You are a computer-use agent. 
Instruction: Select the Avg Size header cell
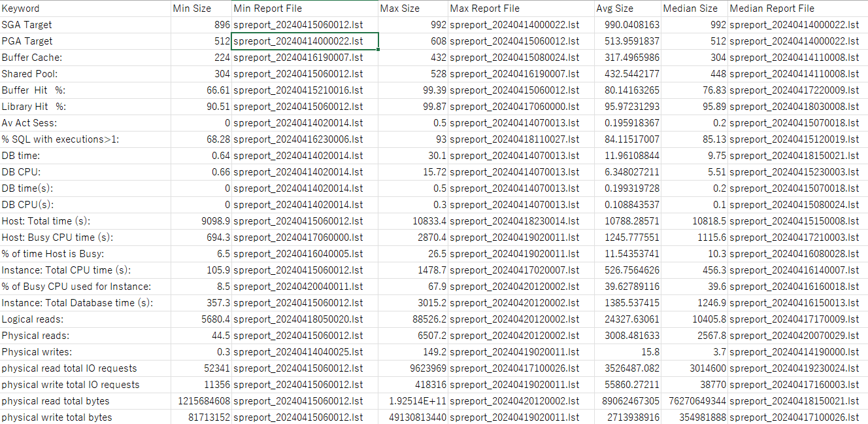click(628, 9)
